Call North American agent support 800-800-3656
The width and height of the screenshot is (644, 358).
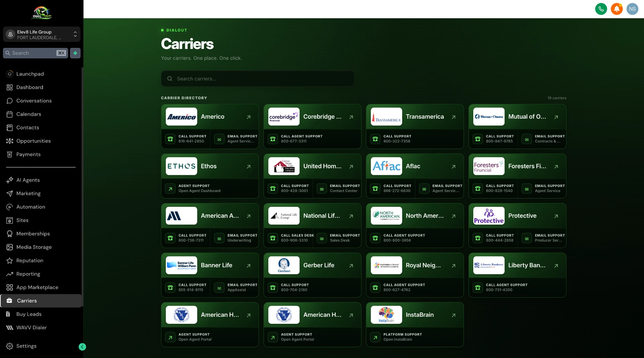coord(415,238)
